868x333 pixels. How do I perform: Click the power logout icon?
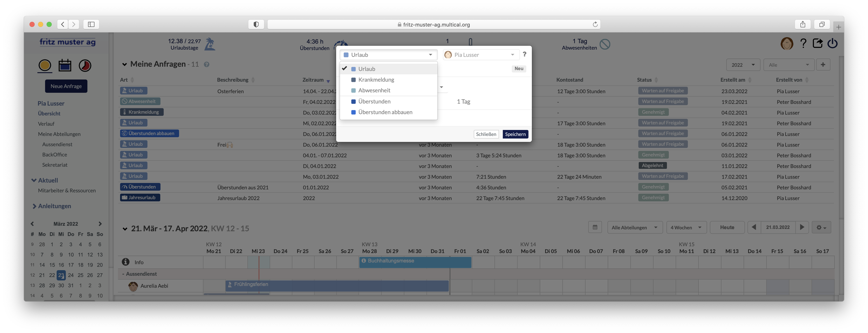(x=832, y=43)
